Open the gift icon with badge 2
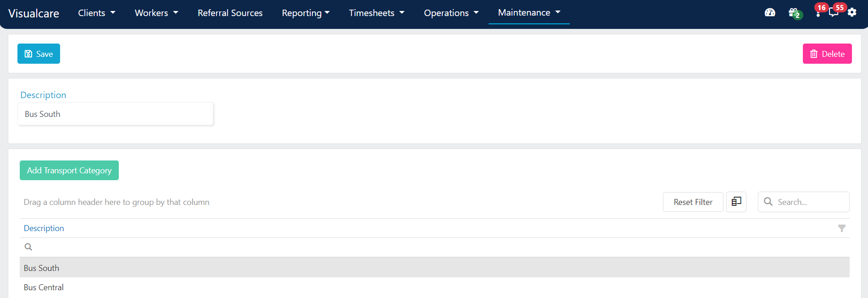The height and width of the screenshot is (298, 868). pyautogui.click(x=794, y=13)
